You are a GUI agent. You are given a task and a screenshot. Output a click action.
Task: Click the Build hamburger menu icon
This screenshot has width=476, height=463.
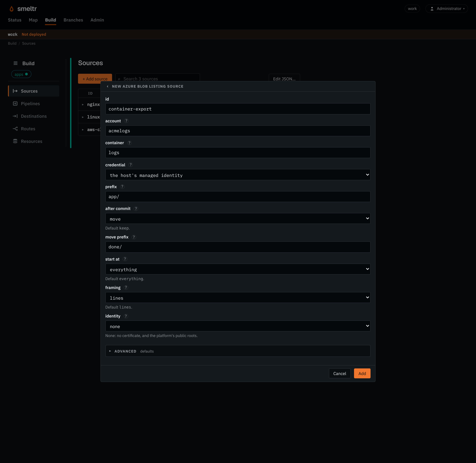(x=16, y=63)
